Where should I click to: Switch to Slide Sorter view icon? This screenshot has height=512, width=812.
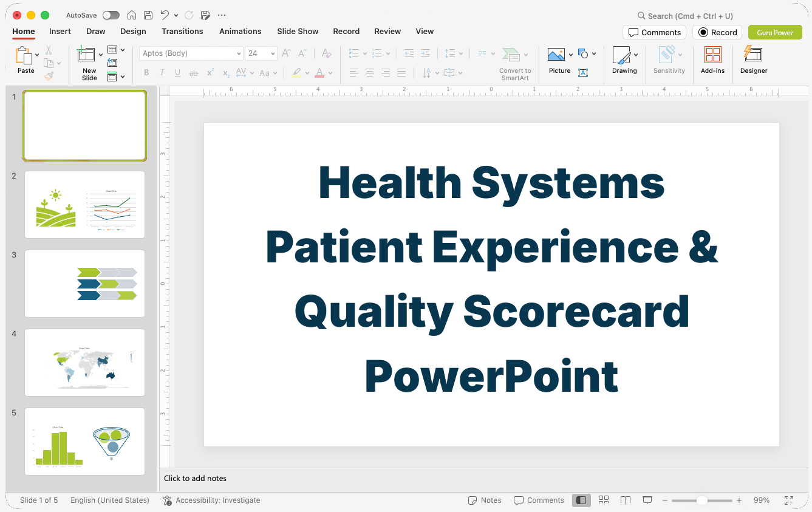tap(604, 500)
